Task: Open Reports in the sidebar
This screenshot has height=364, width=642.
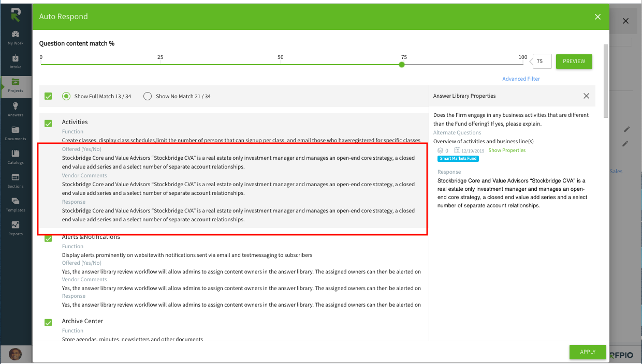Action: click(16, 229)
